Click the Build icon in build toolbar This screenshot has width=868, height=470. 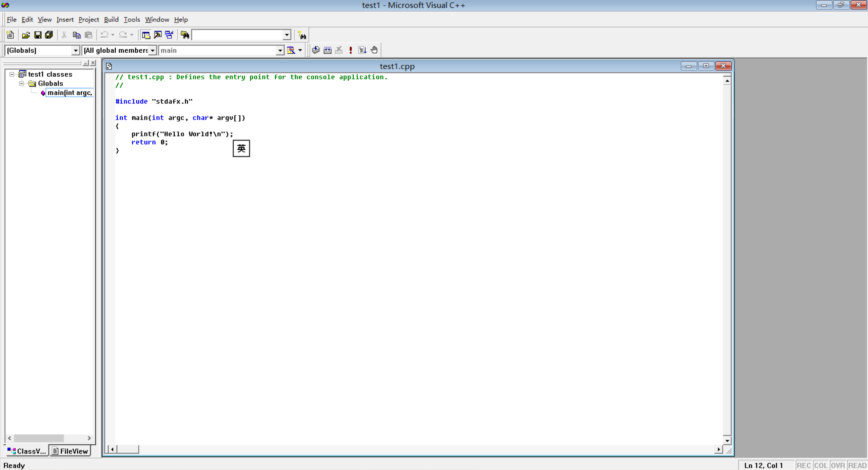point(328,50)
